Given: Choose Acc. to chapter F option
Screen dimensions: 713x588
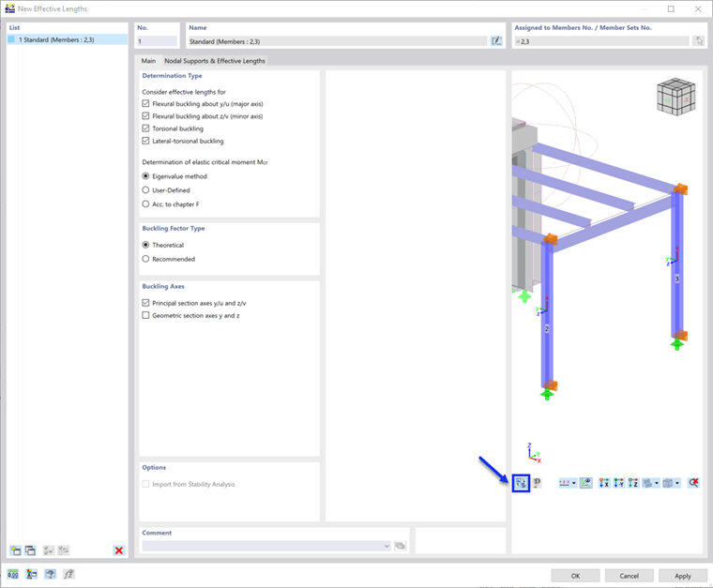Looking at the screenshot, I should pos(145,204).
